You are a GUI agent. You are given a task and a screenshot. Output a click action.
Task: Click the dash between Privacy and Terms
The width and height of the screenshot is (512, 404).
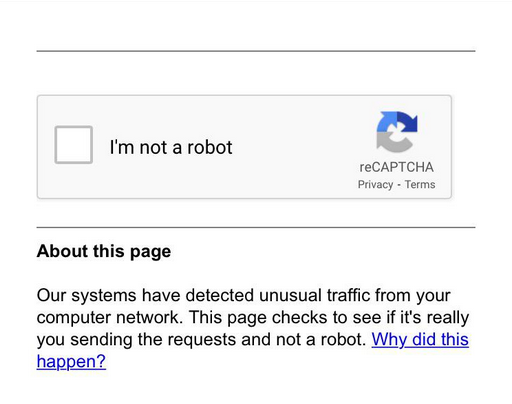(x=399, y=185)
